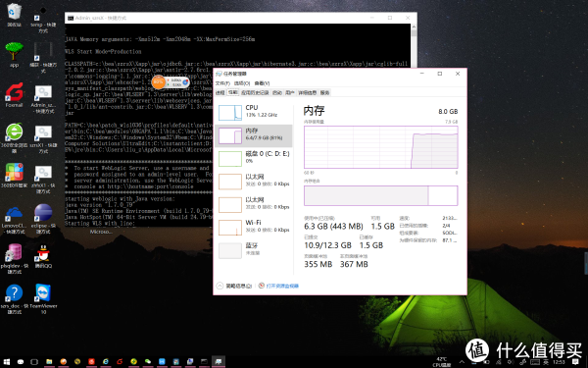The width and height of the screenshot is (588, 368).
Task: Open the 选项(O) menu
Action: 242,83
